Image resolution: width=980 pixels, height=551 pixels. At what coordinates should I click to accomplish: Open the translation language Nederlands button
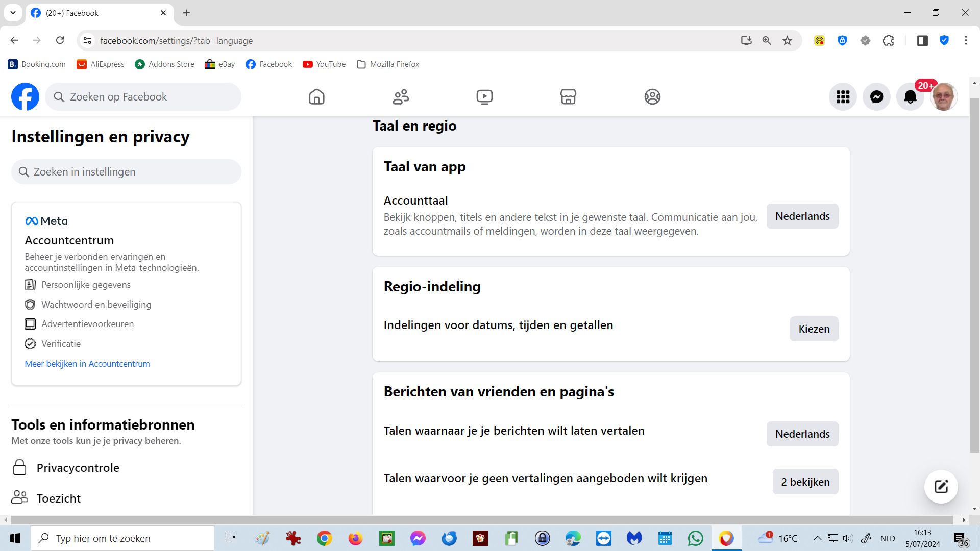click(802, 434)
